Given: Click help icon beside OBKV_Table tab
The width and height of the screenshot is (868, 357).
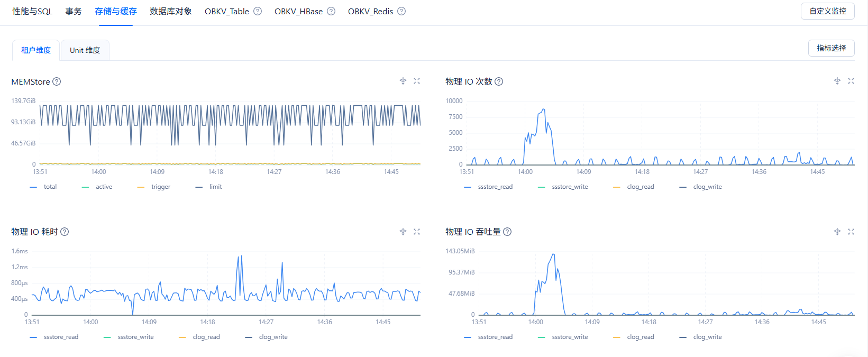Looking at the screenshot, I should 258,11.
